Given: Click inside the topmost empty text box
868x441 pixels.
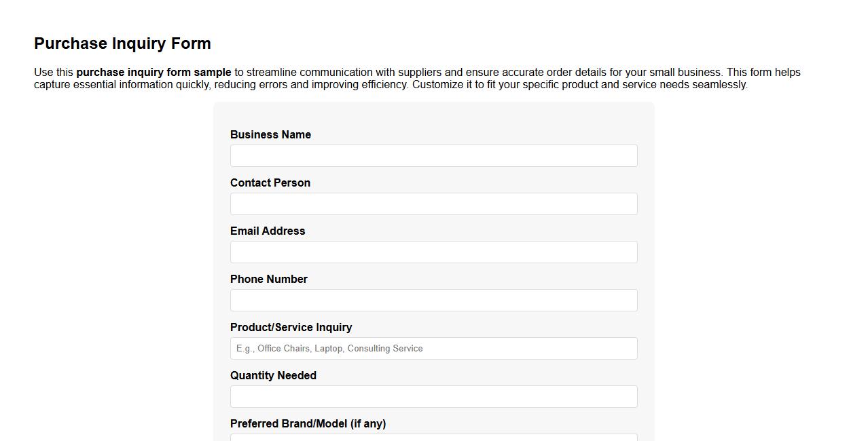Looking at the screenshot, I should (433, 155).
